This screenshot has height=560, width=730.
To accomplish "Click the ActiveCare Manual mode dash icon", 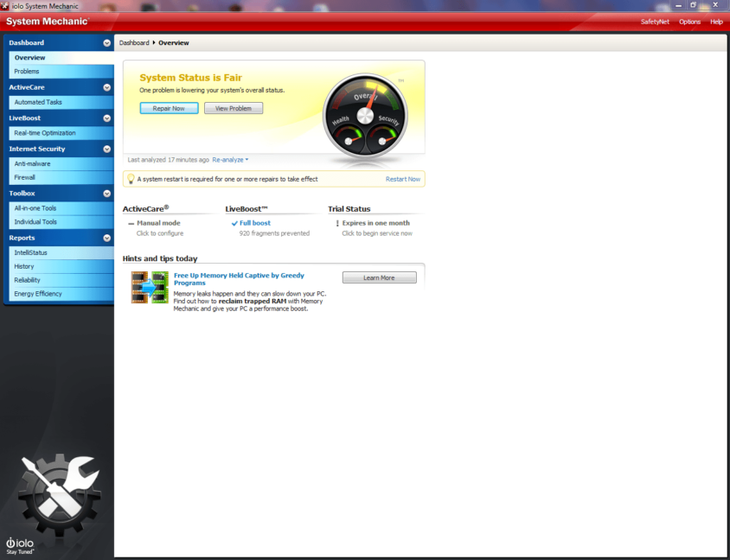I will pos(131,223).
